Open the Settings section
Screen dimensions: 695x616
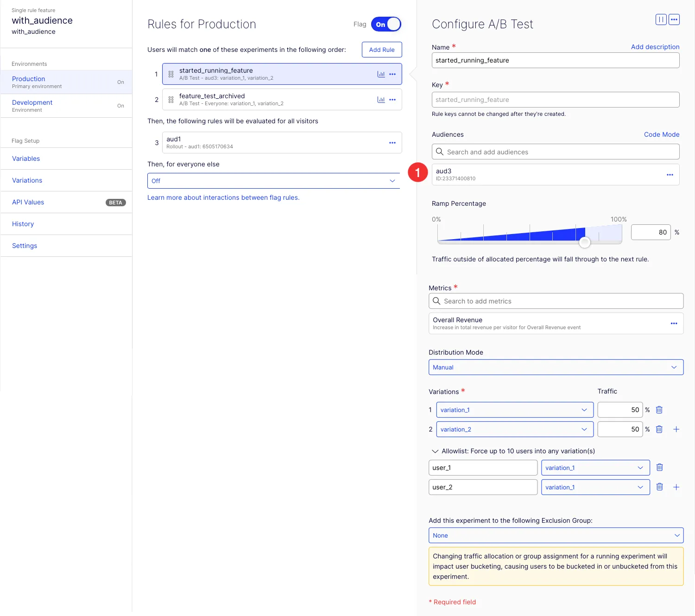[66, 246]
